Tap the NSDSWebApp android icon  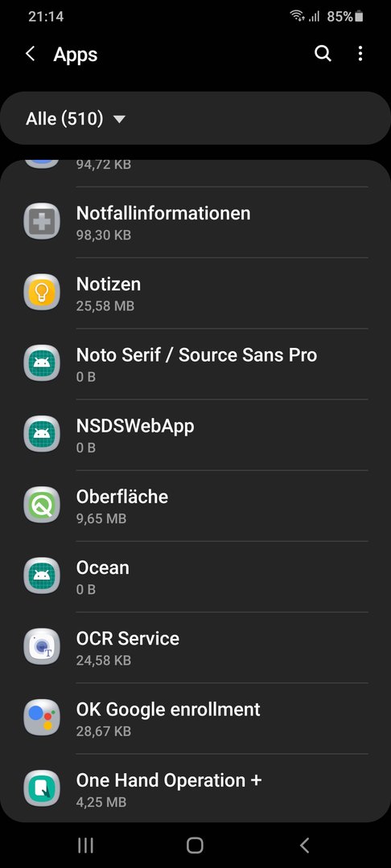point(42,434)
